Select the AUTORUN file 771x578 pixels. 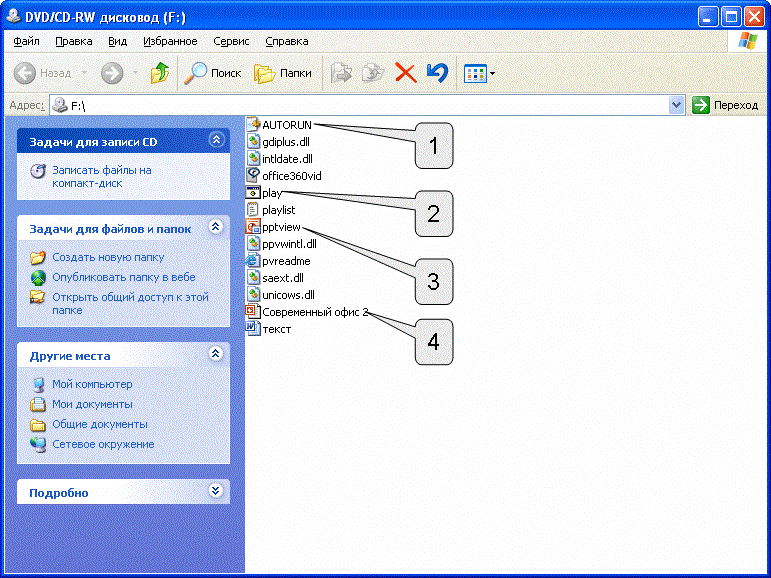click(x=279, y=125)
